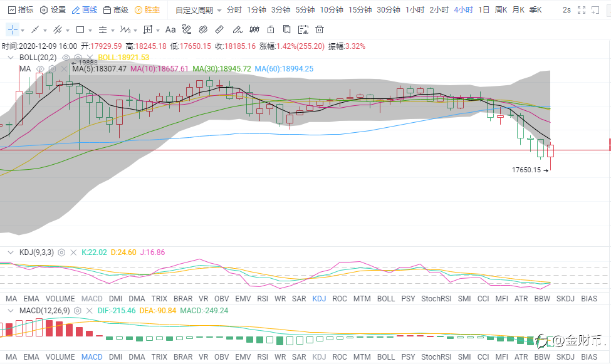Click the drawing style brush icon
Screen dimensions: 611x364
click(x=187, y=29)
